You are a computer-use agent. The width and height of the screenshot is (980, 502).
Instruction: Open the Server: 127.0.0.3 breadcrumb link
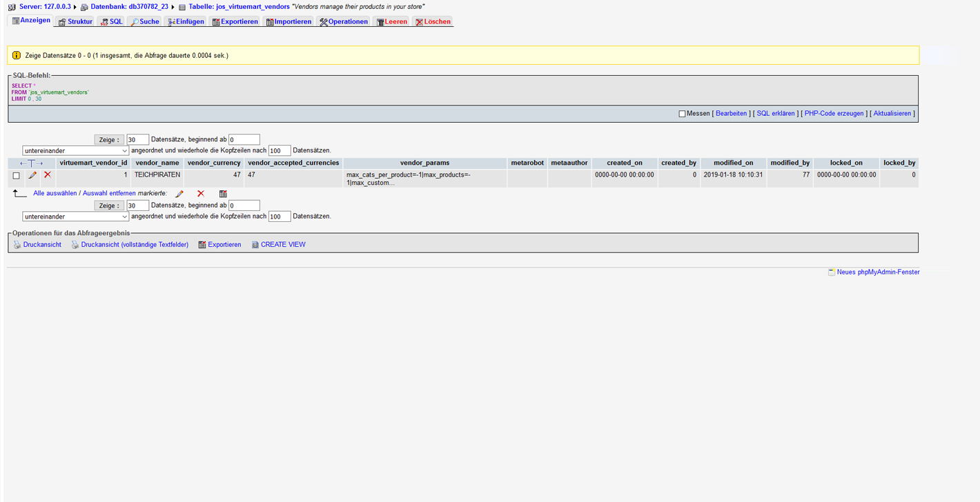coord(45,7)
